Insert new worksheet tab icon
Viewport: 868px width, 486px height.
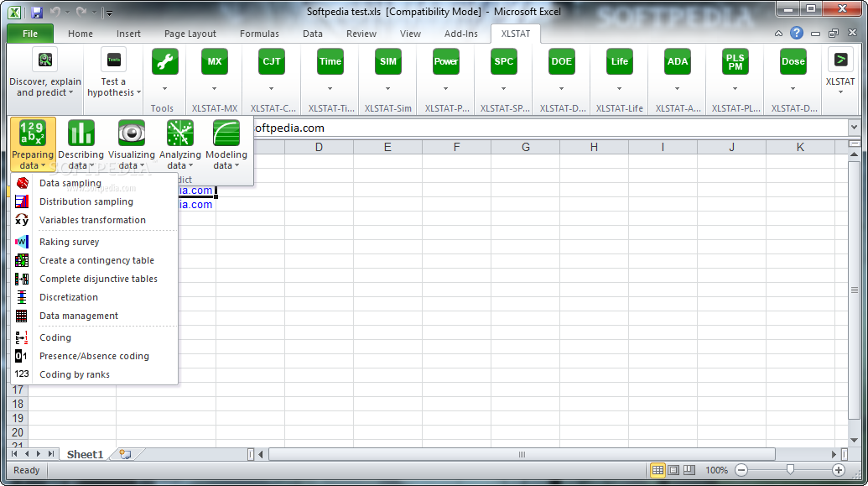point(126,454)
